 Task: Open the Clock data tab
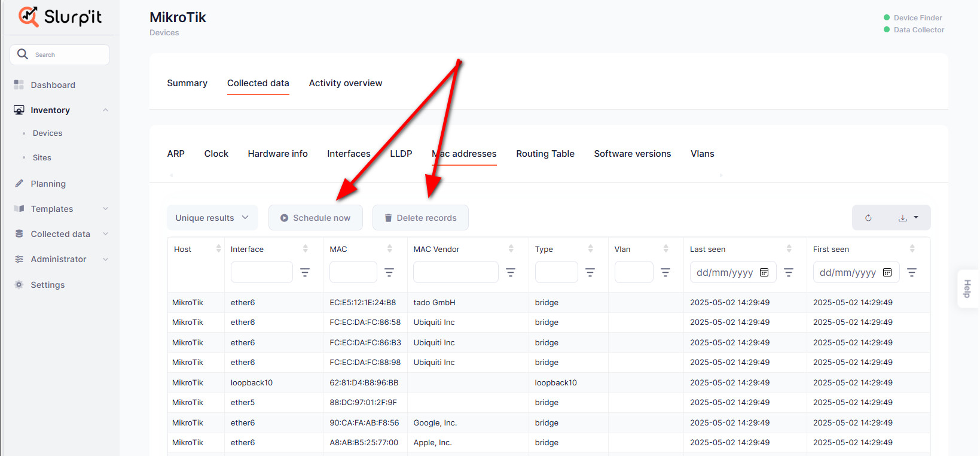[216, 154]
